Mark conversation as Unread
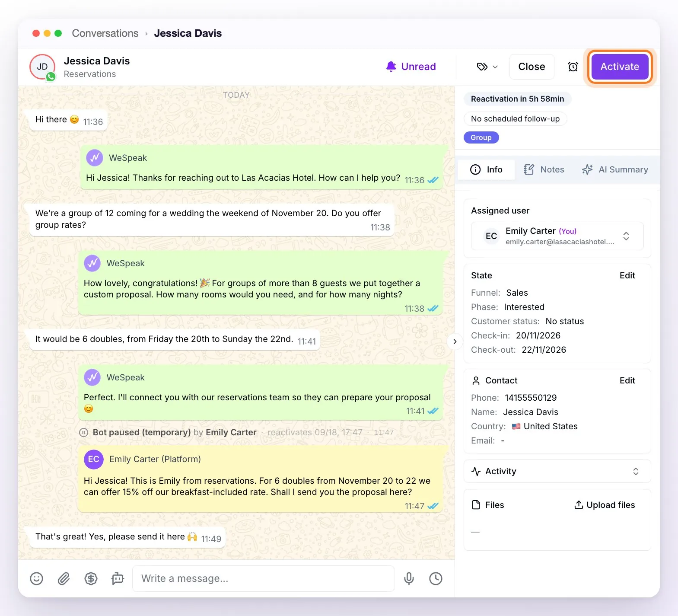The width and height of the screenshot is (678, 616). click(411, 67)
